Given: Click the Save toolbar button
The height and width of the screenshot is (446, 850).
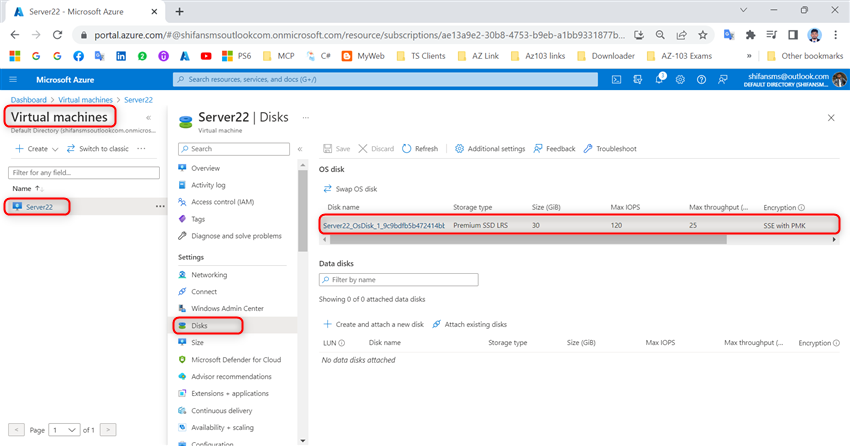Looking at the screenshot, I should pos(337,148).
